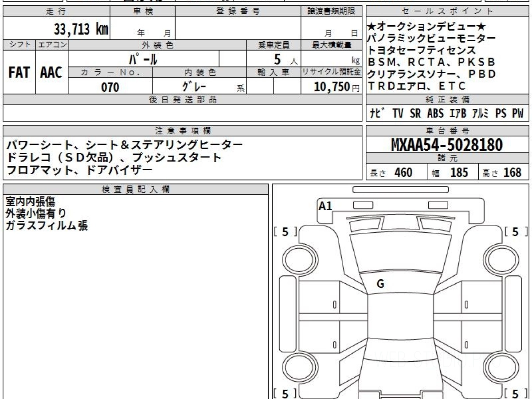Click the 注意事項欄 header

point(183,130)
